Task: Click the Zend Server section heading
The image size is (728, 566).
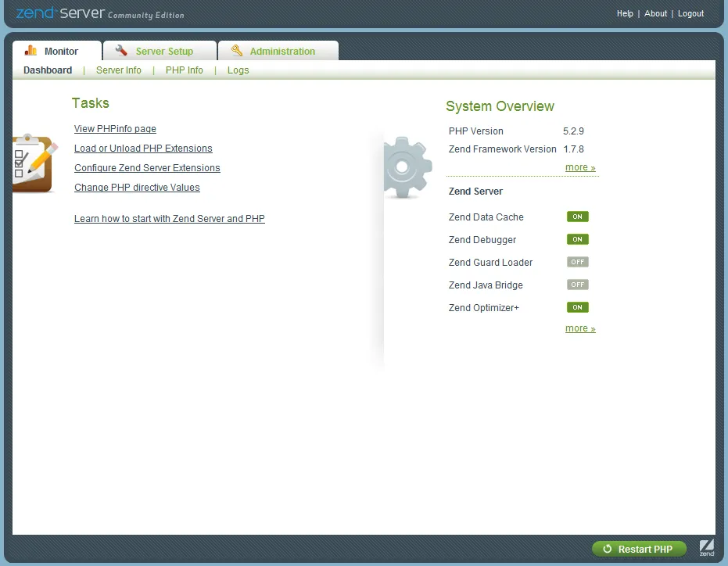Action: [475, 192]
